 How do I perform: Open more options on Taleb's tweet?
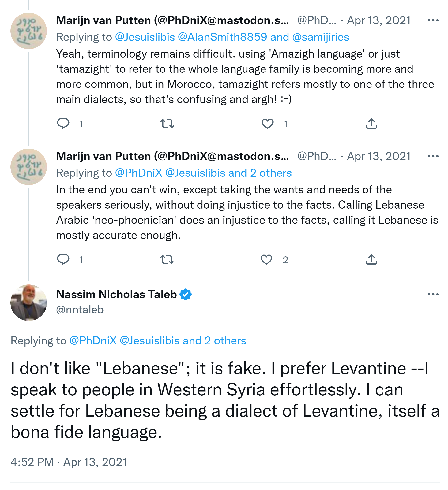coord(433,294)
